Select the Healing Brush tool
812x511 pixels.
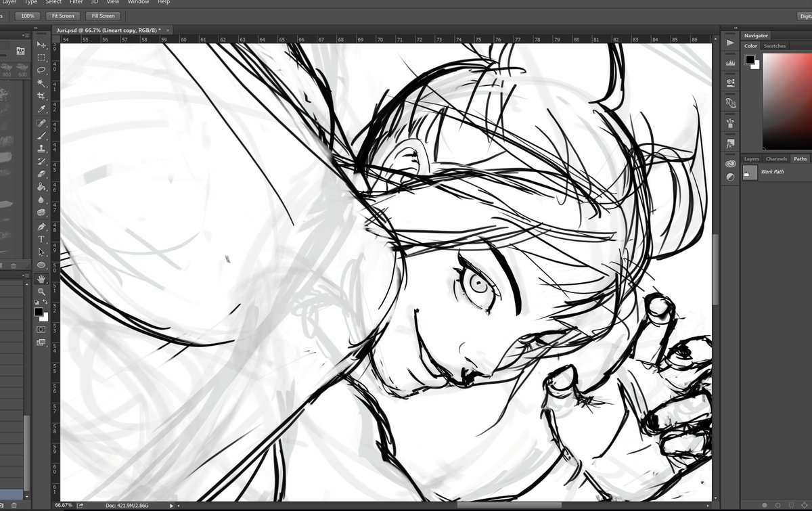pos(41,123)
